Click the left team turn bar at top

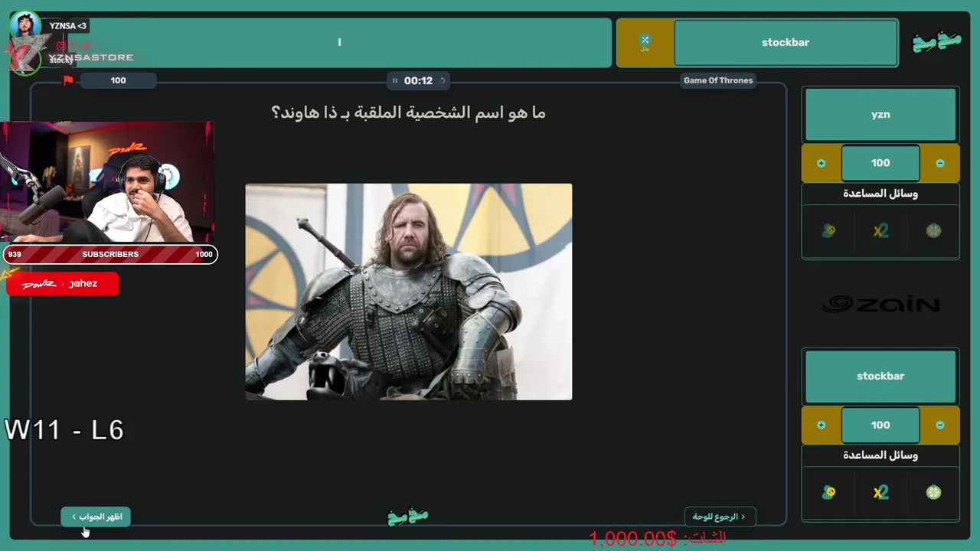[339, 43]
